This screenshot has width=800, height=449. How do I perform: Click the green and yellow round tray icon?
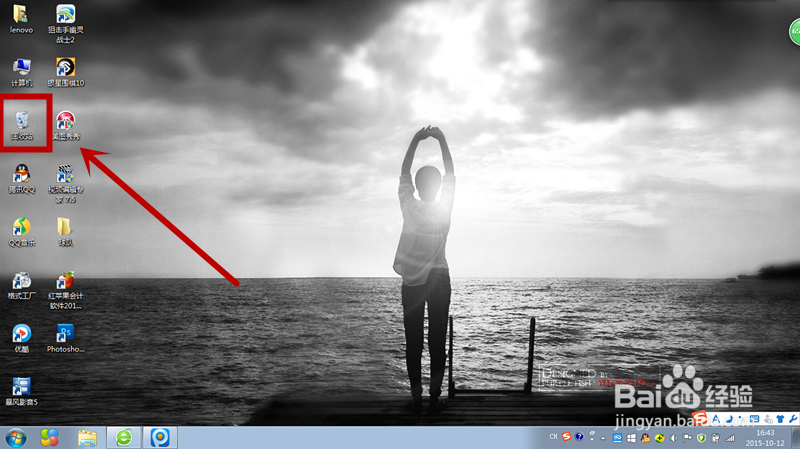(659, 438)
